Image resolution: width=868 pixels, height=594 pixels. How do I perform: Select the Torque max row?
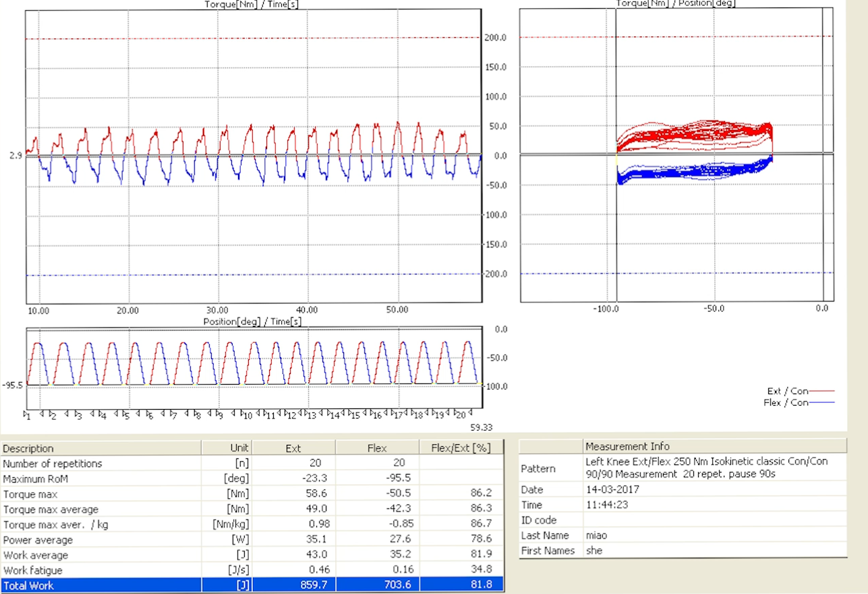101,494
